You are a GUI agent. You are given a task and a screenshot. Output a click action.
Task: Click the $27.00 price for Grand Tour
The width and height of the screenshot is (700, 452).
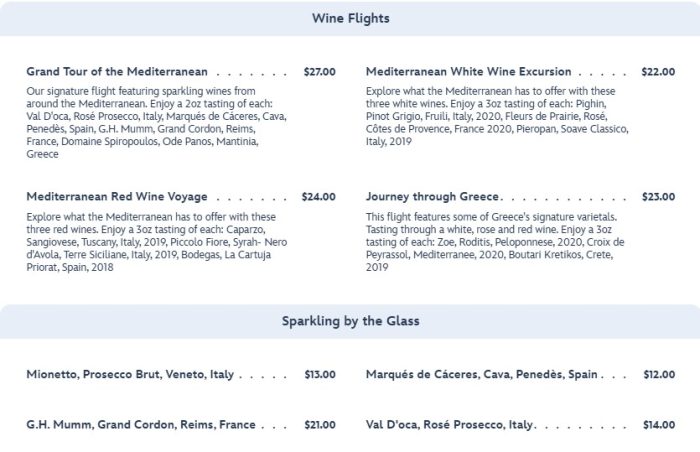(319, 72)
